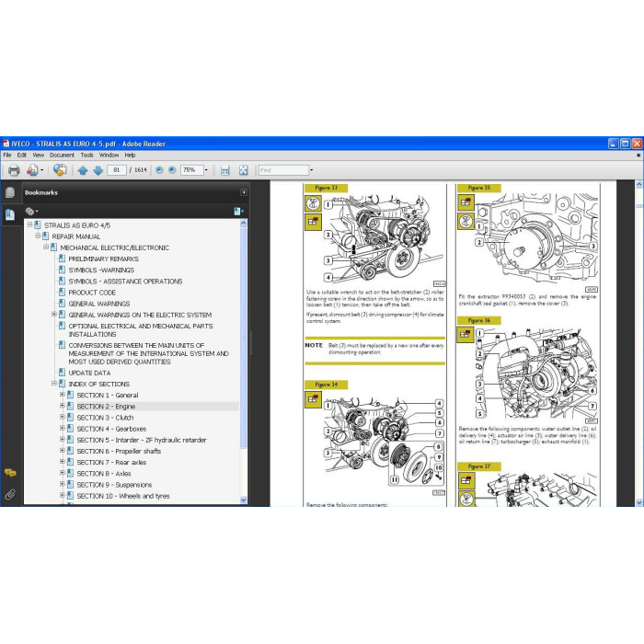Collapse MECHANICAL ELECTRIC/ELECTRONIC bookmark node

[x=46, y=247]
